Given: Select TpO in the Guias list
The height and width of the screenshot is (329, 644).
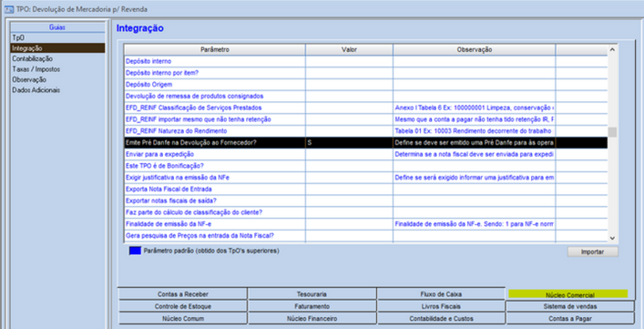Looking at the screenshot, I should click(x=57, y=37).
